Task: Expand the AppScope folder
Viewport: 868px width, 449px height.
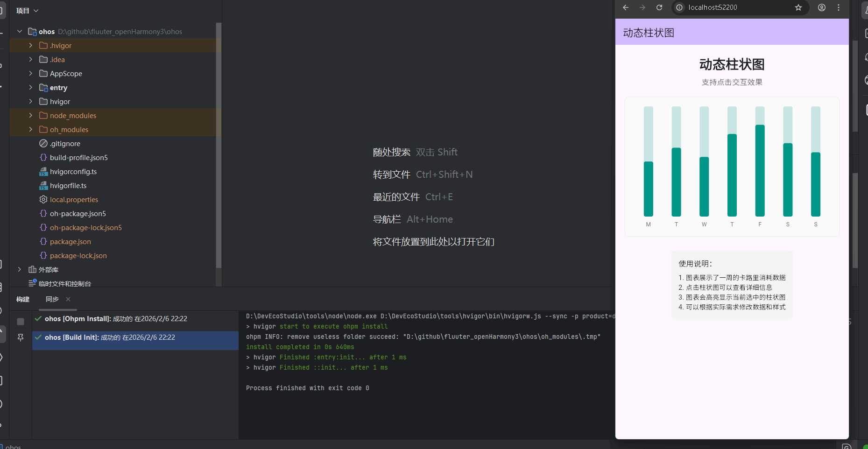Action: 31,73
